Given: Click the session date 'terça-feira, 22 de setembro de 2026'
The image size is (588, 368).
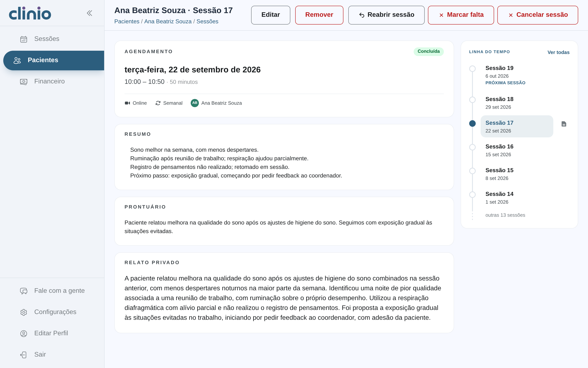Looking at the screenshot, I should (193, 70).
